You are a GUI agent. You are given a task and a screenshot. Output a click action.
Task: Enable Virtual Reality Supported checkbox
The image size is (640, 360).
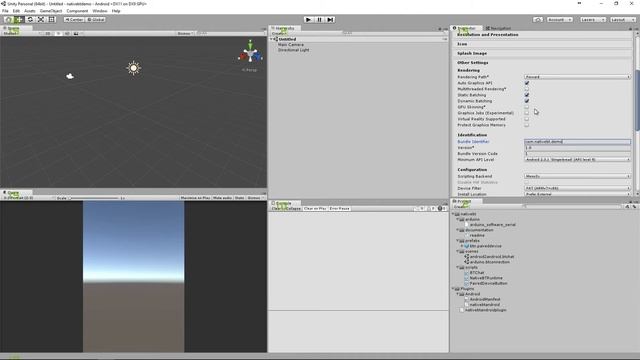coord(527,119)
